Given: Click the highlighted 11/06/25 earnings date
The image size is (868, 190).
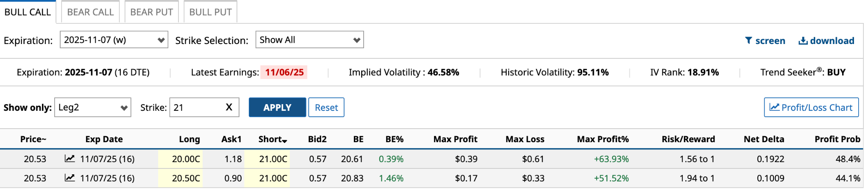Looking at the screenshot, I should coord(284,72).
